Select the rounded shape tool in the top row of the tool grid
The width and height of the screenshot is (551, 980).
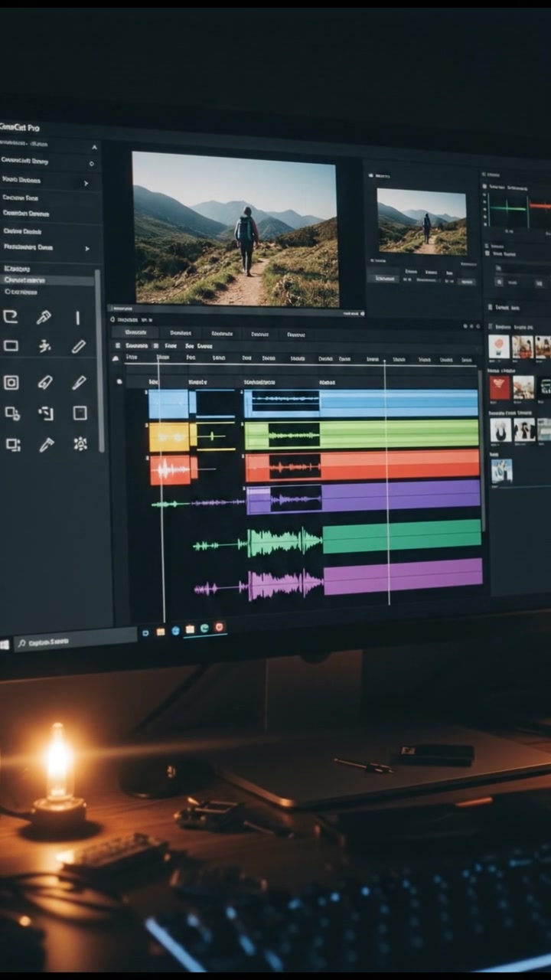tap(10, 316)
